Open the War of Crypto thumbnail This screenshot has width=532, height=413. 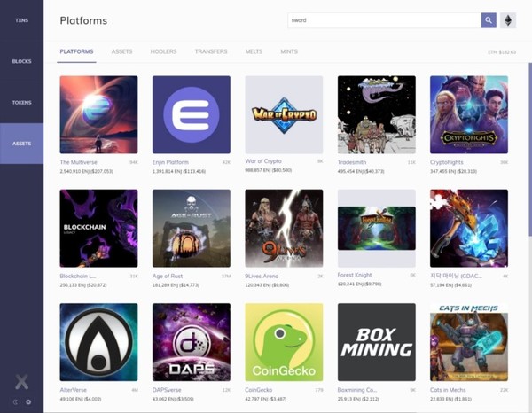point(284,114)
